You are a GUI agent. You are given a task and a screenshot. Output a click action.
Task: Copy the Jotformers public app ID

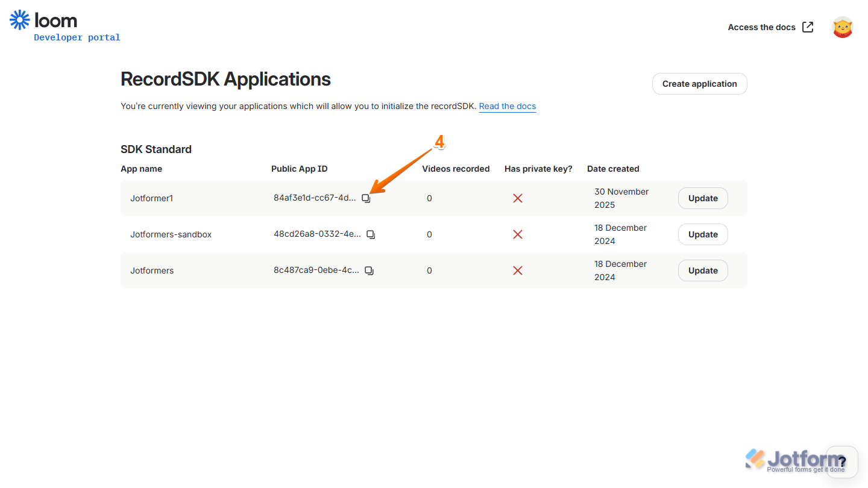pos(369,270)
